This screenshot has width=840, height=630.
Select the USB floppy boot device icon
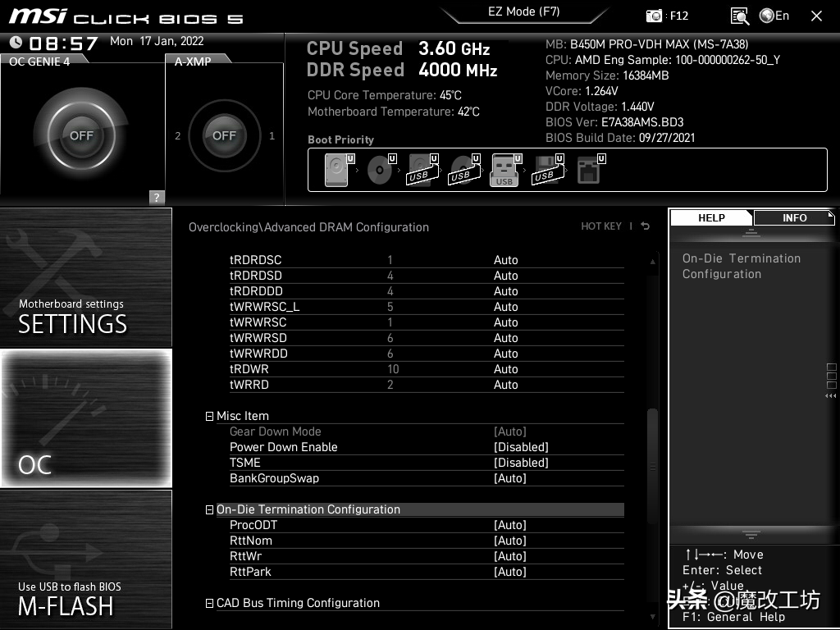coord(547,171)
